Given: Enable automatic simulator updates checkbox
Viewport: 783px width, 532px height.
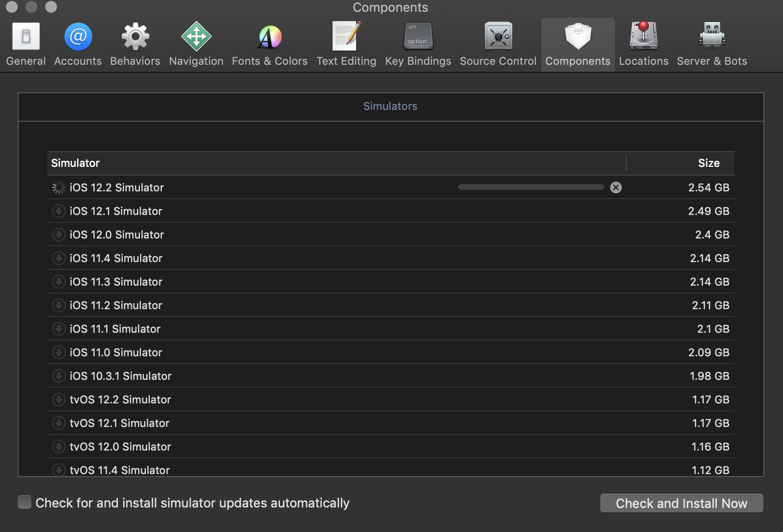Looking at the screenshot, I should (25, 502).
